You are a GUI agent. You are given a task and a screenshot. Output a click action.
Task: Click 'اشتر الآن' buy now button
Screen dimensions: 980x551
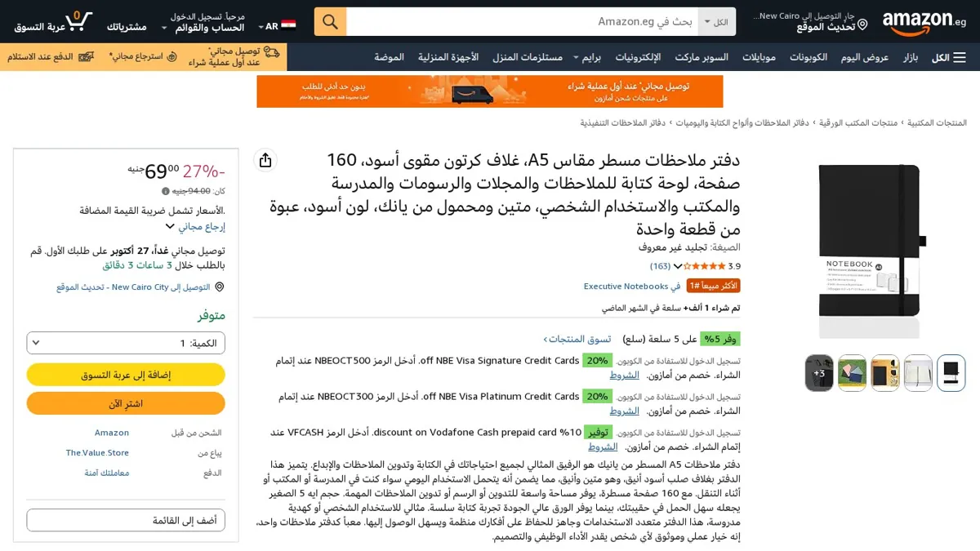(x=126, y=403)
